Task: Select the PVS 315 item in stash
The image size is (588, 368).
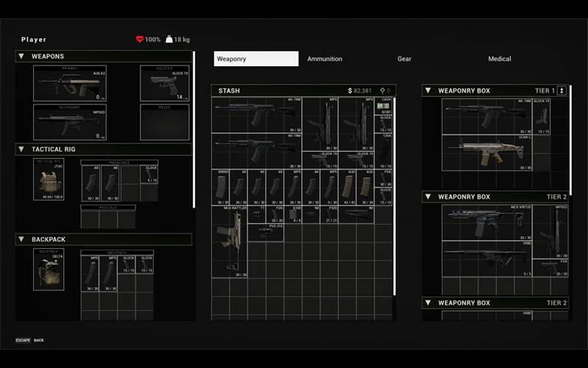Action: coord(266,232)
